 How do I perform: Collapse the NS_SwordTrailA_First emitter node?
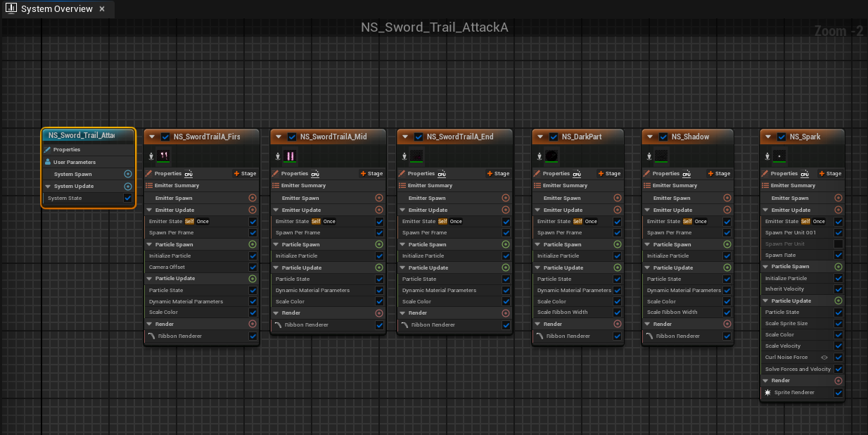(x=151, y=137)
